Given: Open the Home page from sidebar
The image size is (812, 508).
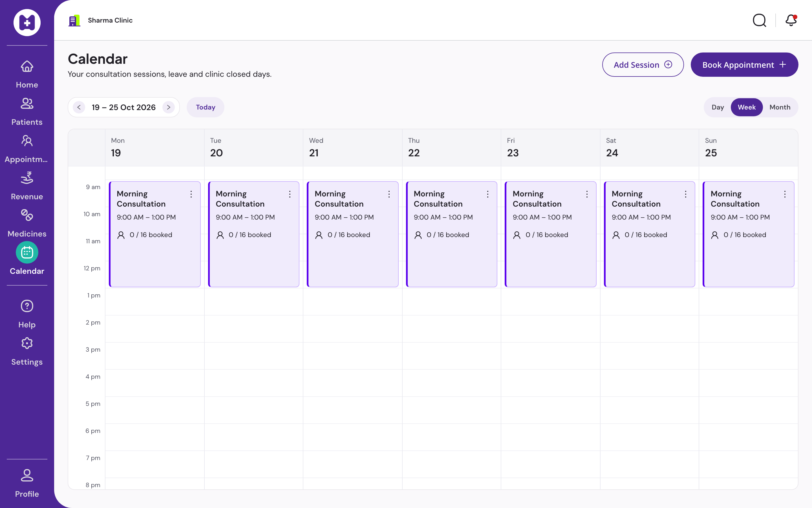Looking at the screenshot, I should click(x=27, y=74).
